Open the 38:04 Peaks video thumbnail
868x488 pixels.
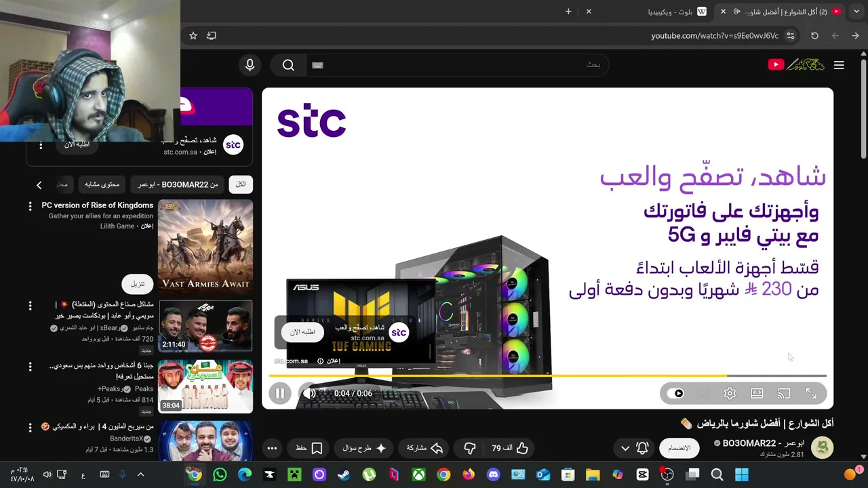205,386
